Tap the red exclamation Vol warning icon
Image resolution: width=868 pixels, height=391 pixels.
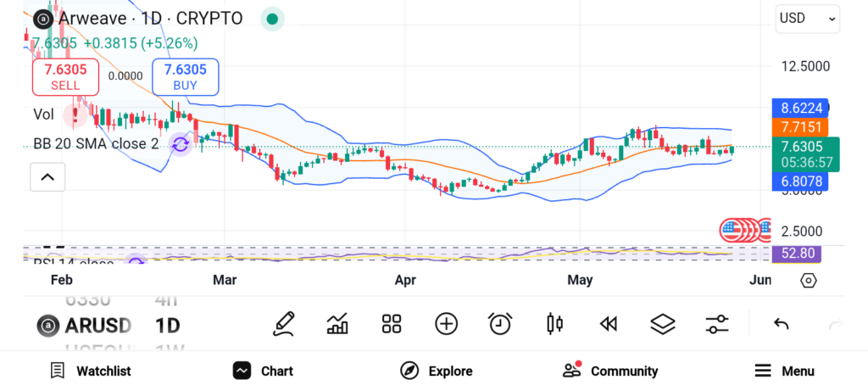pyautogui.click(x=75, y=115)
